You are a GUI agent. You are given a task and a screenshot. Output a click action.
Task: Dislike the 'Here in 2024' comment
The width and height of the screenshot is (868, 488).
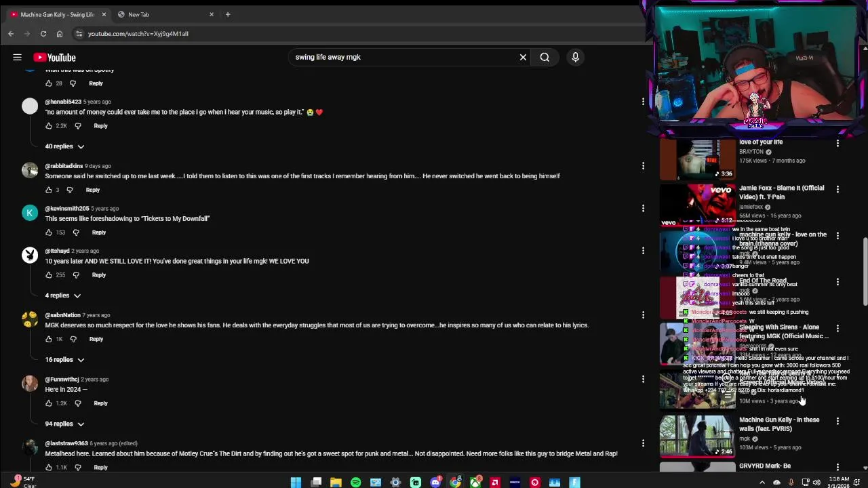click(x=78, y=403)
